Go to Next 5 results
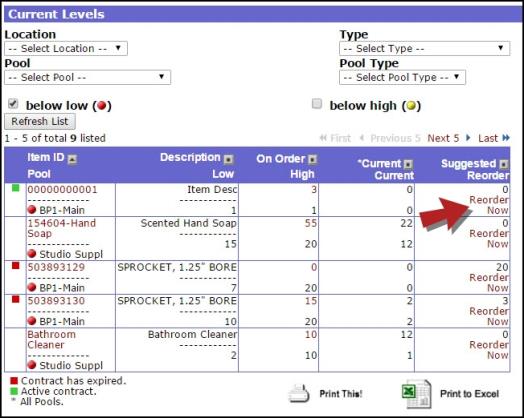This screenshot has width=524, height=418. tap(443, 138)
